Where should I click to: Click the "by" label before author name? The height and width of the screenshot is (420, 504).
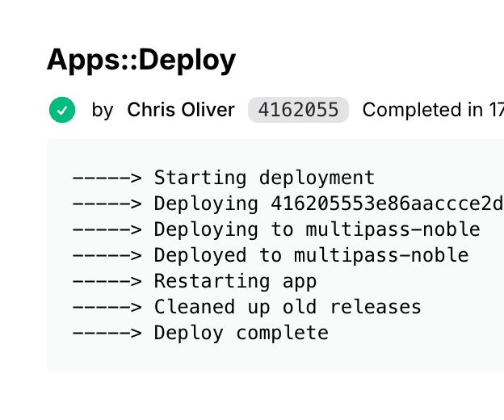tap(103, 110)
